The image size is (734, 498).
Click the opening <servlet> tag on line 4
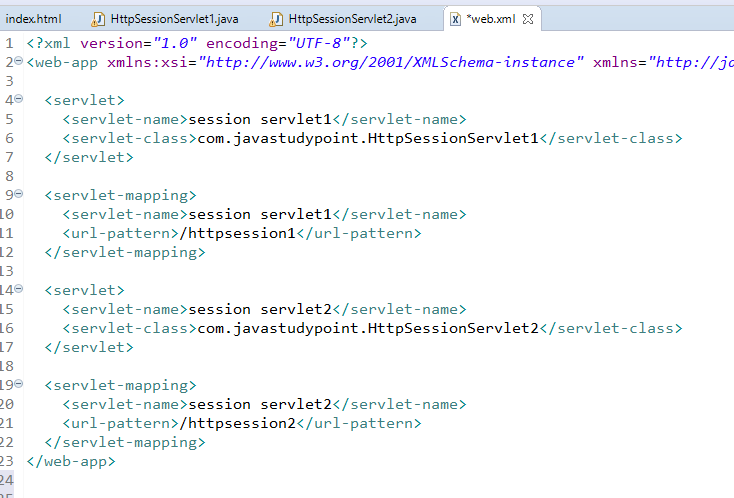pyautogui.click(x=85, y=100)
